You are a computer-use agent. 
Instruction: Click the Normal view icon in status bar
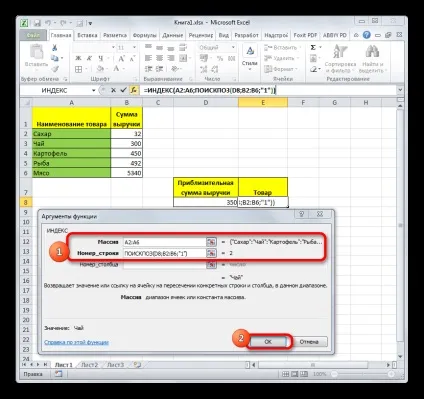tap(285, 374)
